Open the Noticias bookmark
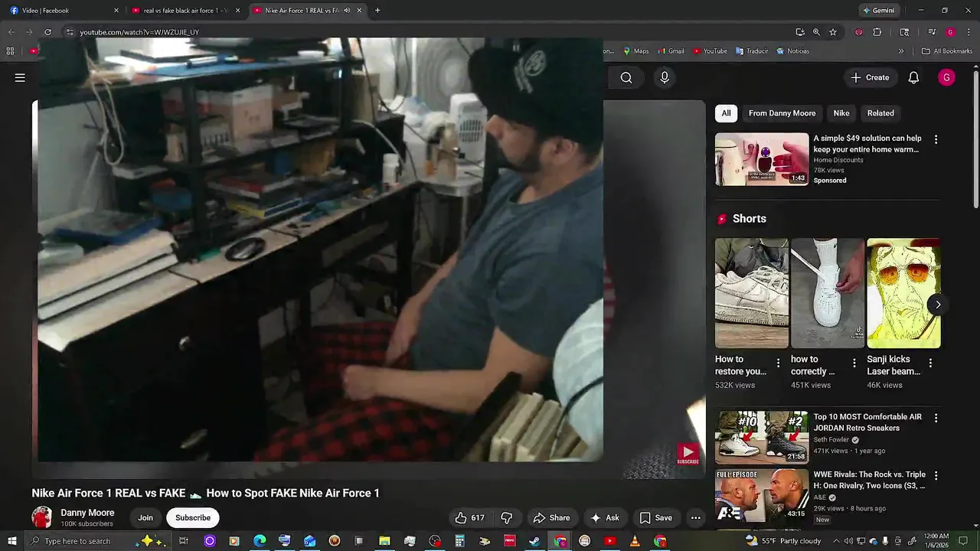The image size is (980, 551). (792, 51)
